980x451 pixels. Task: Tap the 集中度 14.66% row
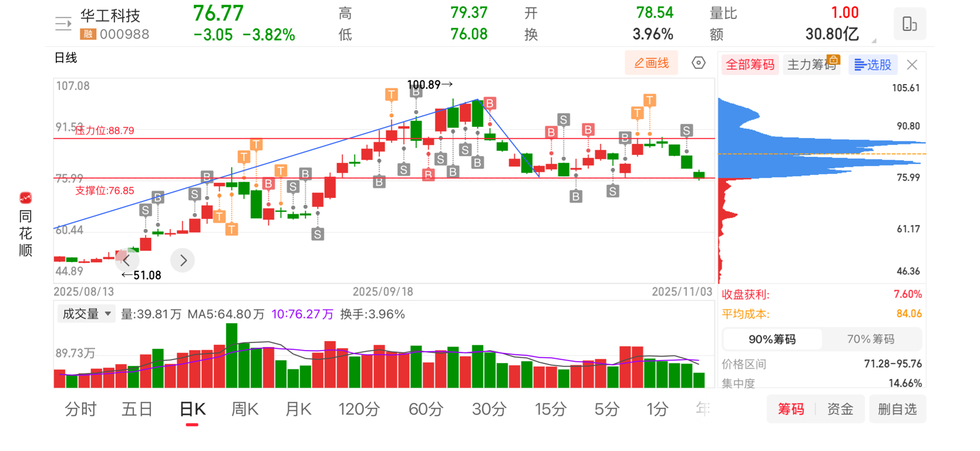(822, 383)
